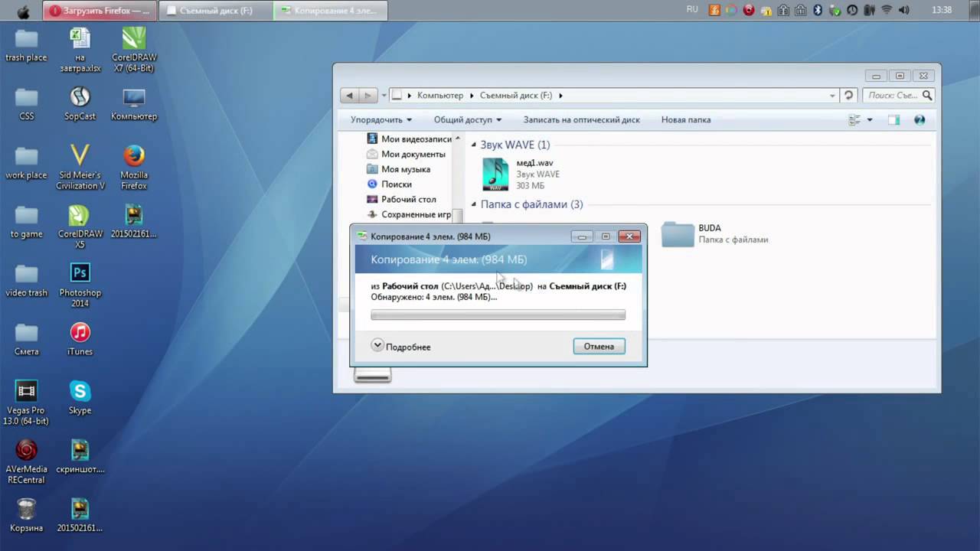Screen dimensions: 980x551
Task: Launch Vegas Pro 13.0 desktop icon
Action: [26, 403]
